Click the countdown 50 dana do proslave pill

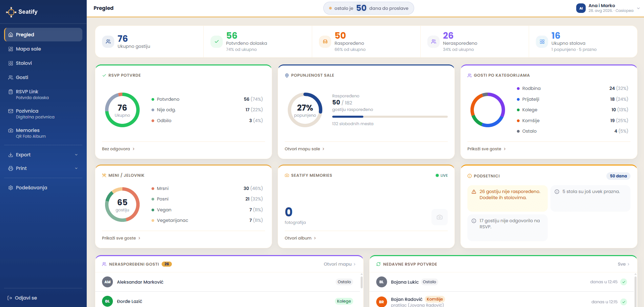[x=368, y=8]
